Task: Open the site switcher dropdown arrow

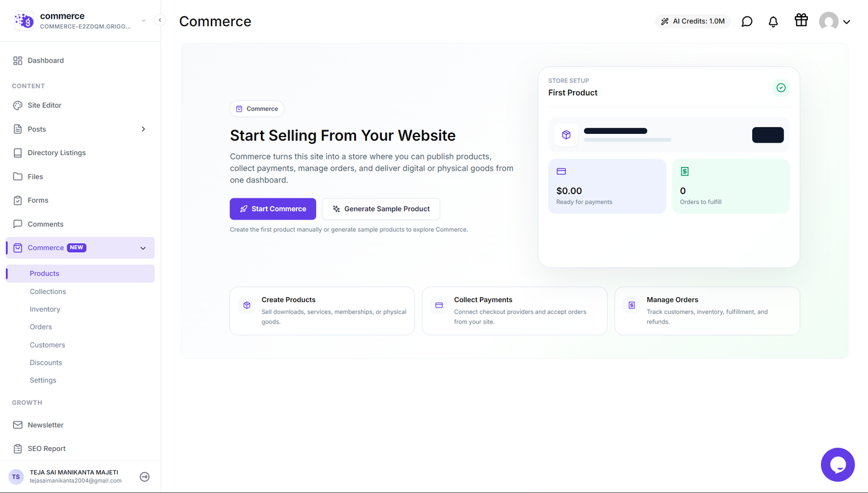Action: pos(144,20)
